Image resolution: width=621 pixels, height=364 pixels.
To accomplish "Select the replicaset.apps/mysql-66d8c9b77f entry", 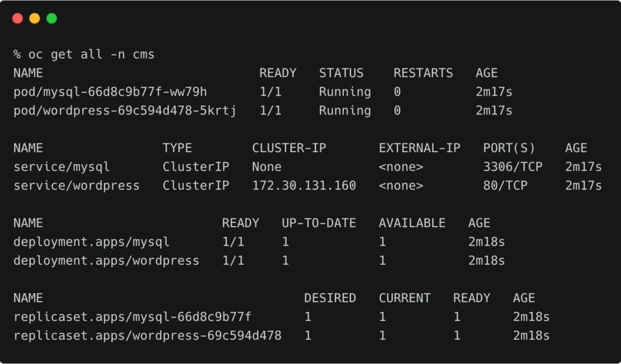I will (132, 317).
